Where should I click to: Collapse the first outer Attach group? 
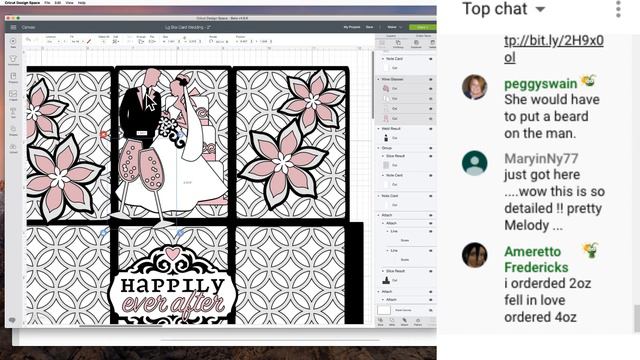click(378, 215)
